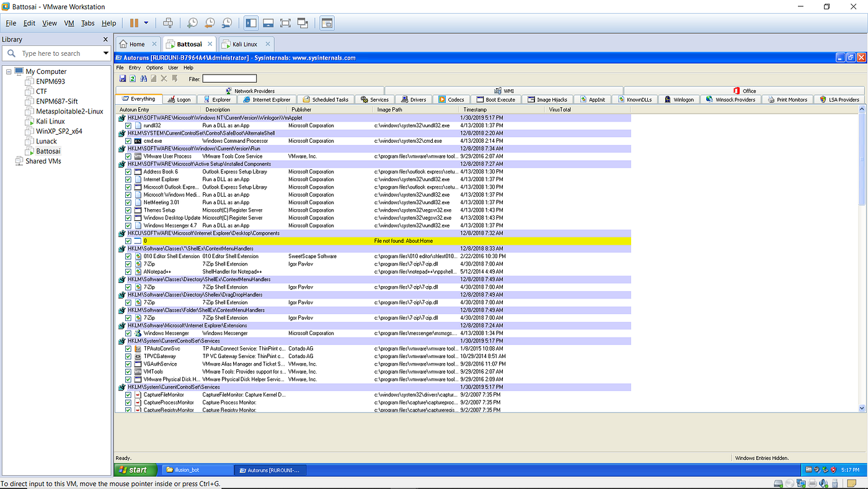This screenshot has height=489, width=868.
Task: Open the Autoruns Options menu
Action: coord(154,68)
